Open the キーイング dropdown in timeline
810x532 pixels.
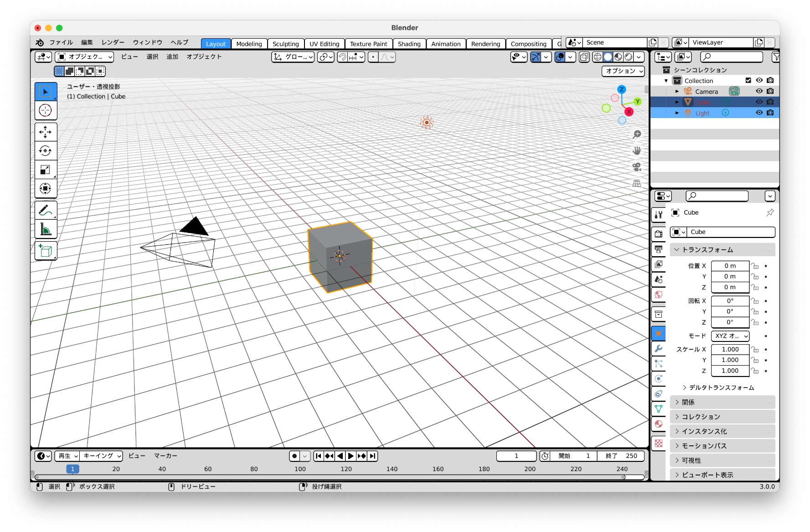point(102,456)
